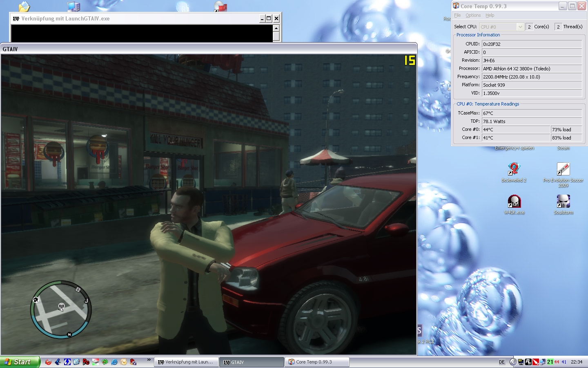Click the Rockstar Games tray icon
The width and height of the screenshot is (588, 368).
(528, 362)
